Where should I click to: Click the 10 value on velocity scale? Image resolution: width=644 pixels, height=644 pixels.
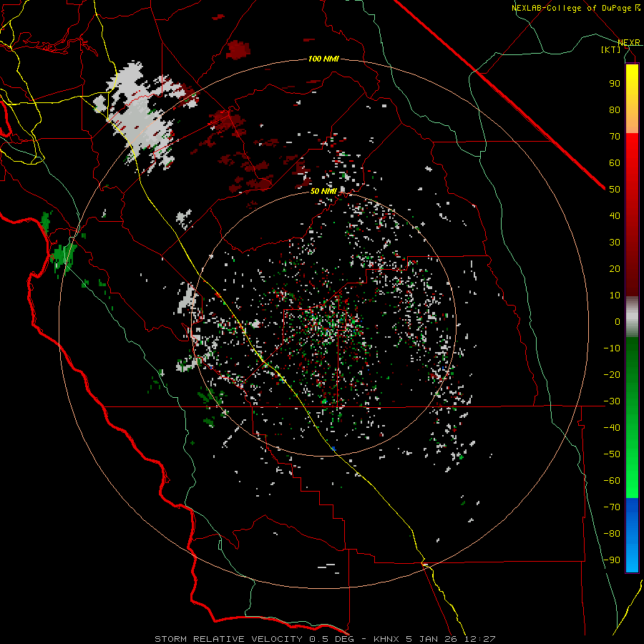pyautogui.click(x=615, y=296)
